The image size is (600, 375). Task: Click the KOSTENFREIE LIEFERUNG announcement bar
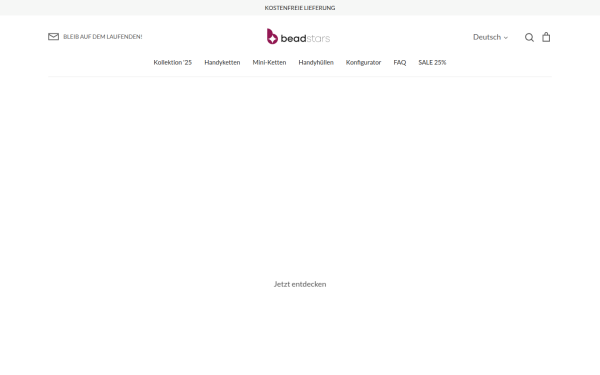click(x=300, y=8)
